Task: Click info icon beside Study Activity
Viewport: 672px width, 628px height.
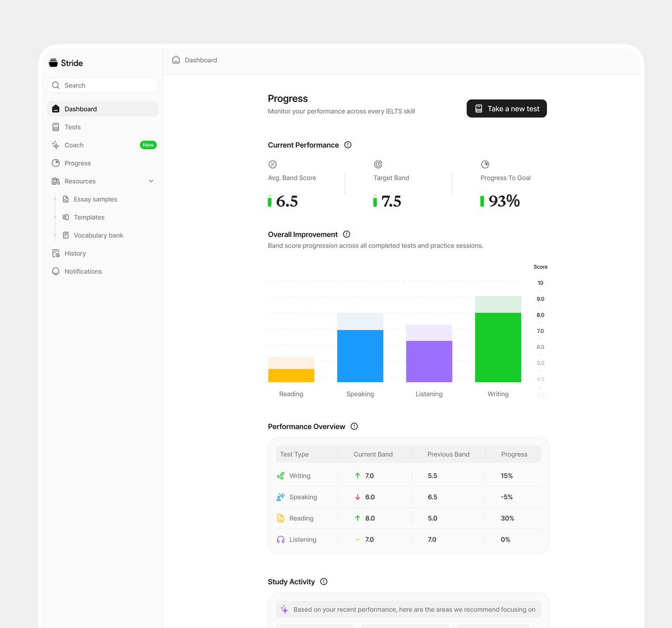Action: 324,582
